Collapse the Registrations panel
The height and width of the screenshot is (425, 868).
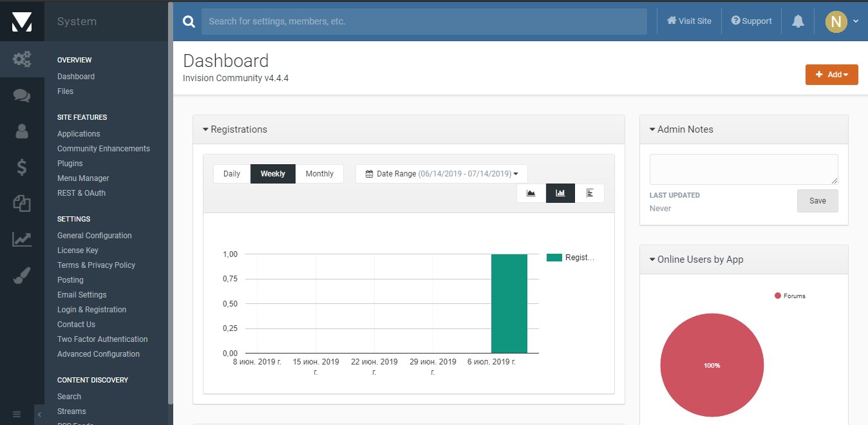coord(205,129)
